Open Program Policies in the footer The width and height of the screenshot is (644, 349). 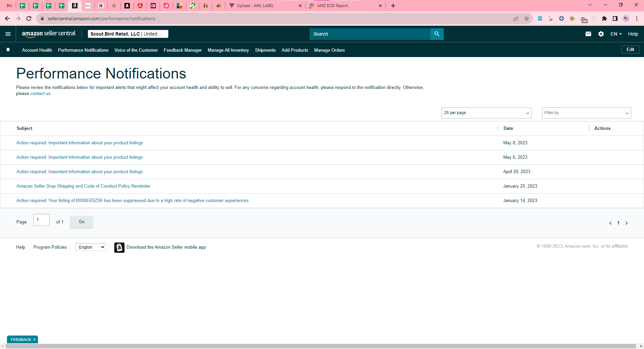50,247
